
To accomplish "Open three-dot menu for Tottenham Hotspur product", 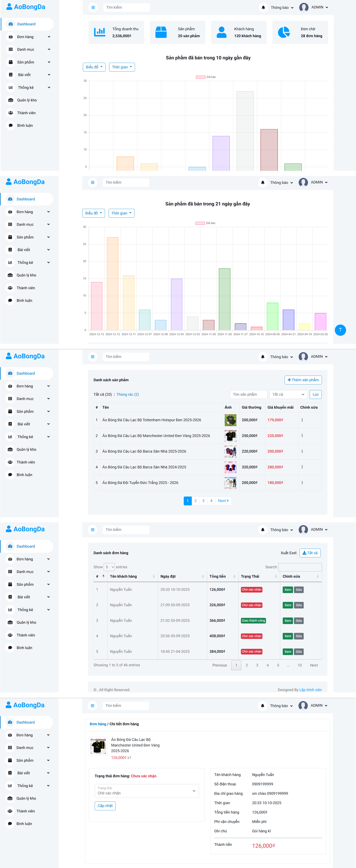I will click(302, 420).
